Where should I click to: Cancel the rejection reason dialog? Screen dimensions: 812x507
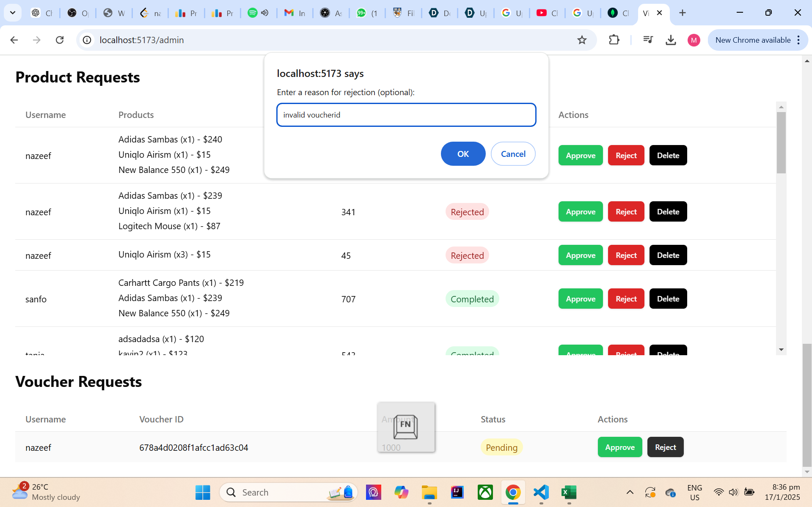tap(513, 154)
